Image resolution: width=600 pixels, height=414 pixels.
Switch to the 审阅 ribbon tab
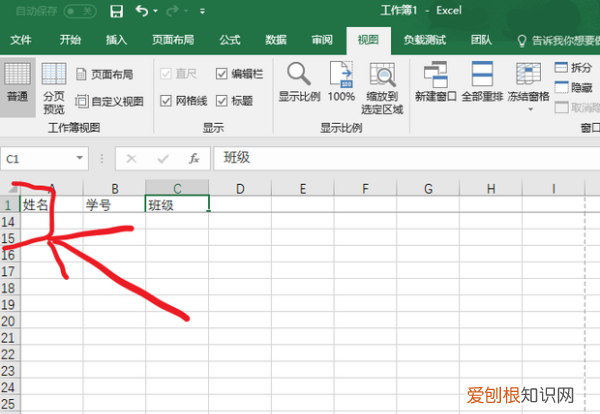pos(322,40)
